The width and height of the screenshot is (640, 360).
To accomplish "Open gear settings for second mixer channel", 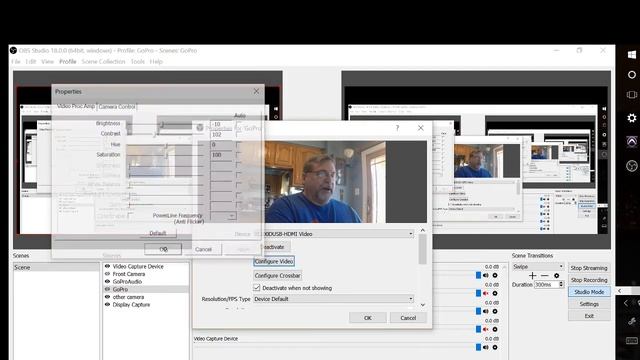I will point(495,293).
